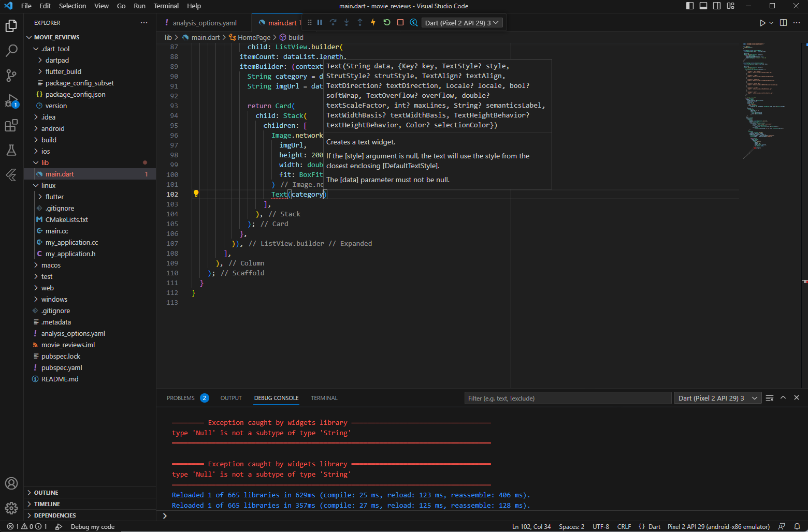Collapse the lib folder
The image size is (808, 532).
[x=45, y=162]
